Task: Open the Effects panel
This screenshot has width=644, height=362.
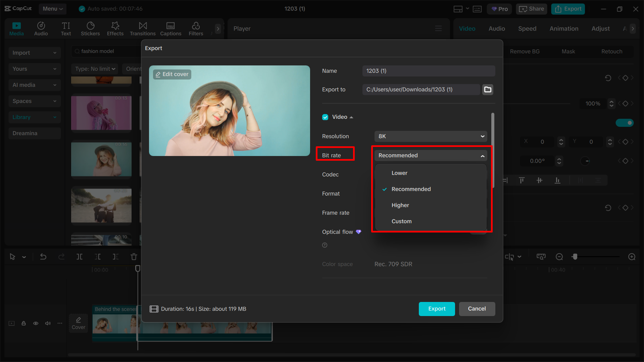Action: click(x=115, y=29)
